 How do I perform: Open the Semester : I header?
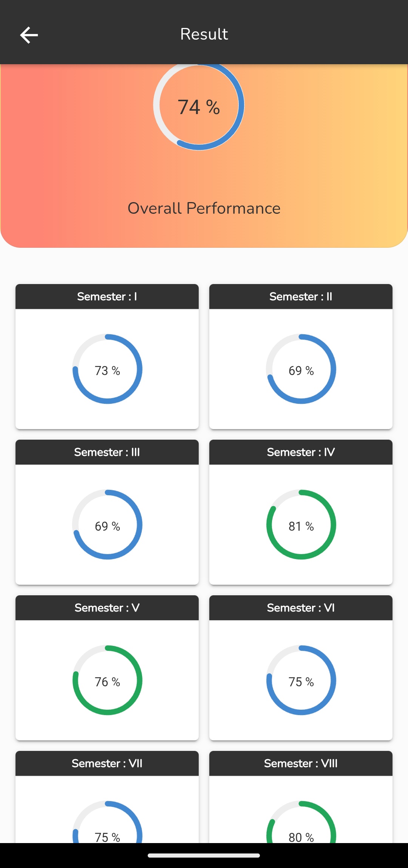pyautogui.click(x=107, y=297)
